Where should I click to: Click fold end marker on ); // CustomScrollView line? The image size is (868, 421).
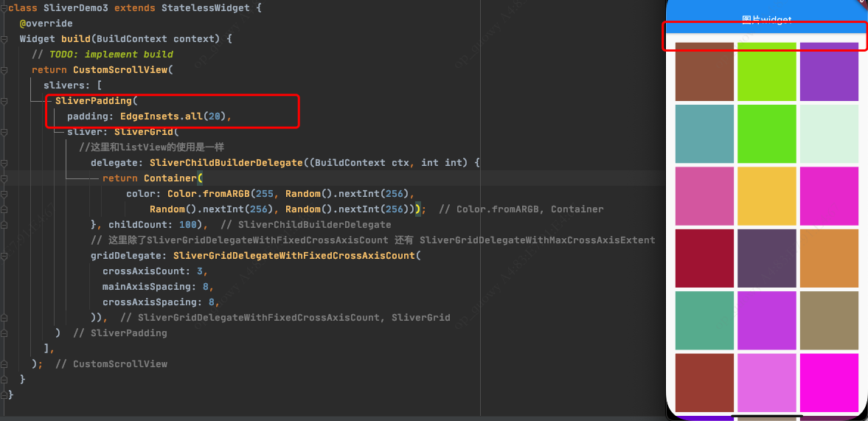[x=4, y=364]
